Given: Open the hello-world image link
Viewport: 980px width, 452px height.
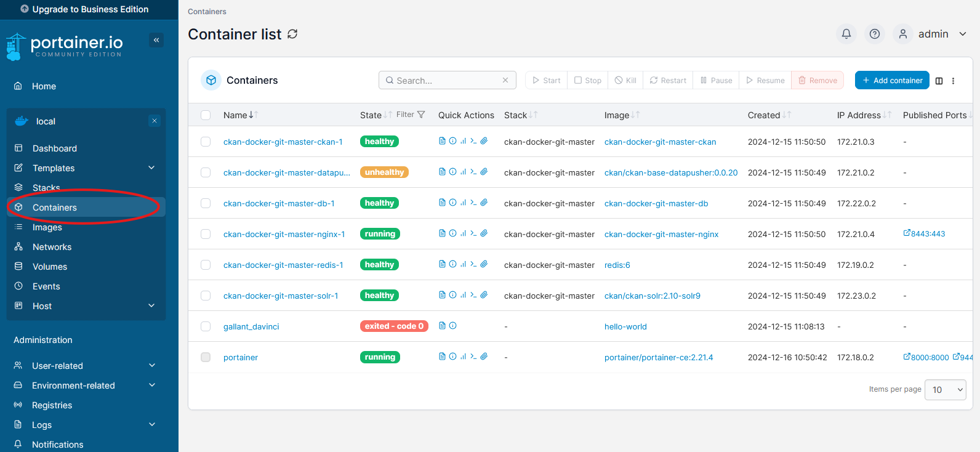Looking at the screenshot, I should tap(625, 326).
